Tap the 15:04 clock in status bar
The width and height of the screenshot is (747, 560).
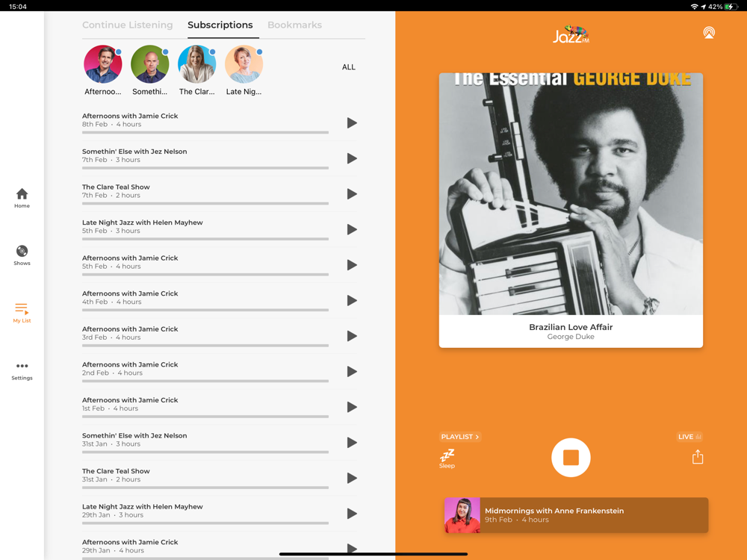click(x=18, y=7)
